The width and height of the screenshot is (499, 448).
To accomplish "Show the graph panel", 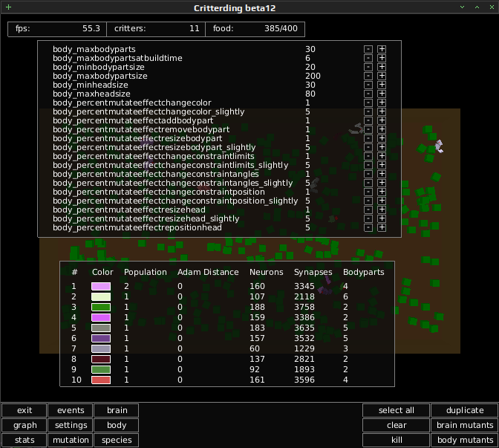I will [x=25, y=425].
